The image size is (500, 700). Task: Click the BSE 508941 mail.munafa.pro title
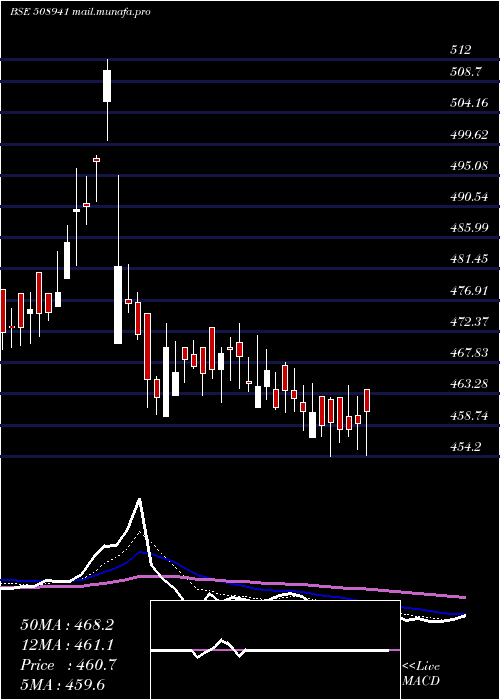[80, 12]
